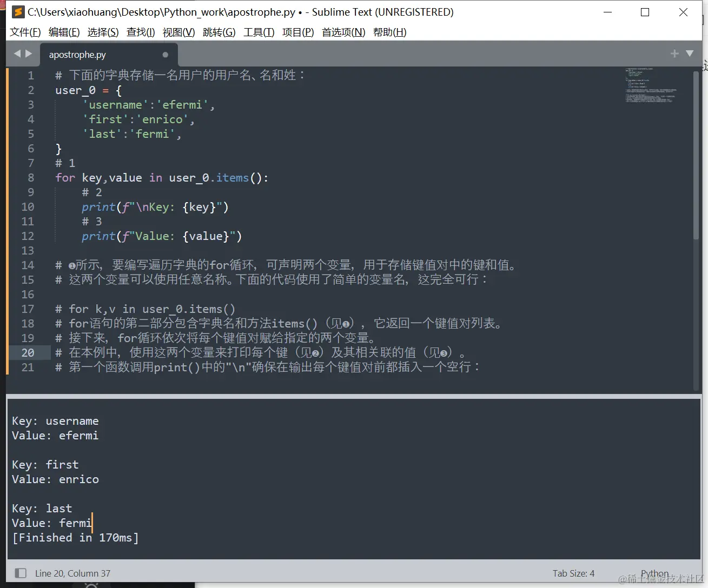This screenshot has width=708, height=588.
Task: Click the 'username':'efermi' line
Action: pos(149,105)
